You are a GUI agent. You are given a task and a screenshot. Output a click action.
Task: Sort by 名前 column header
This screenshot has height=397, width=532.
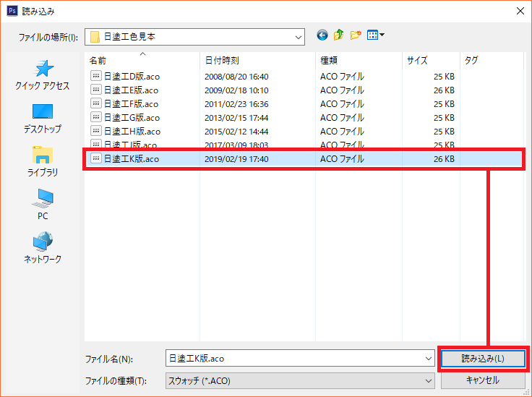coord(142,61)
